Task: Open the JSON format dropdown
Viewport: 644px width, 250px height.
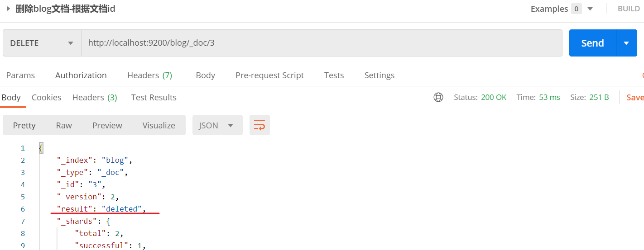Action: coord(217,125)
